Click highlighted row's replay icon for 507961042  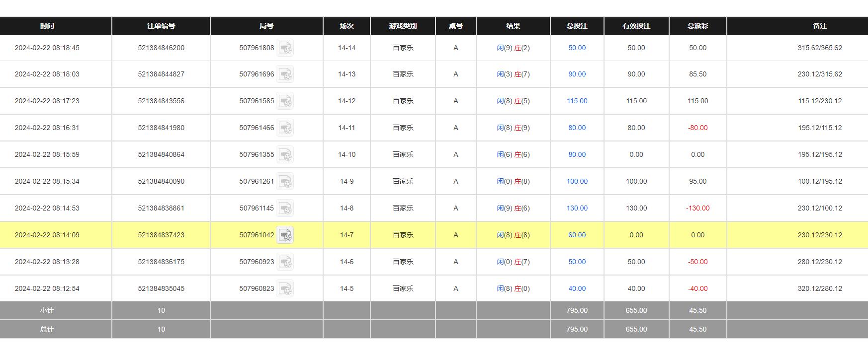click(x=285, y=235)
